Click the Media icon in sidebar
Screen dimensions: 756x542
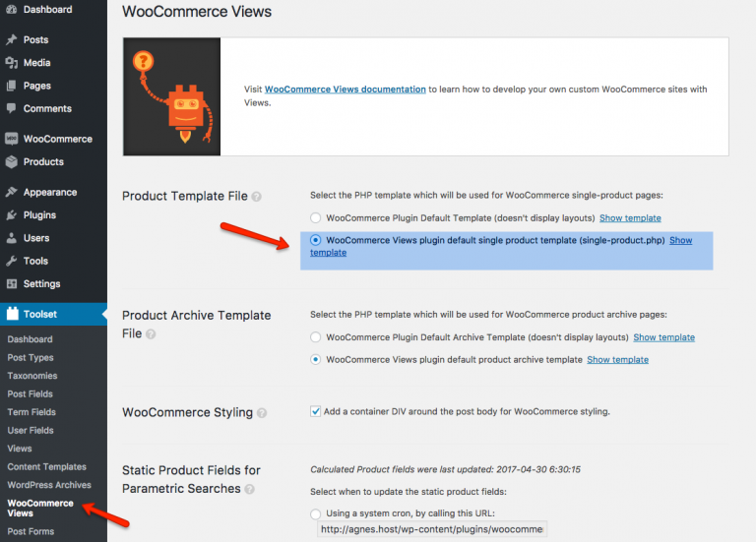click(12, 63)
